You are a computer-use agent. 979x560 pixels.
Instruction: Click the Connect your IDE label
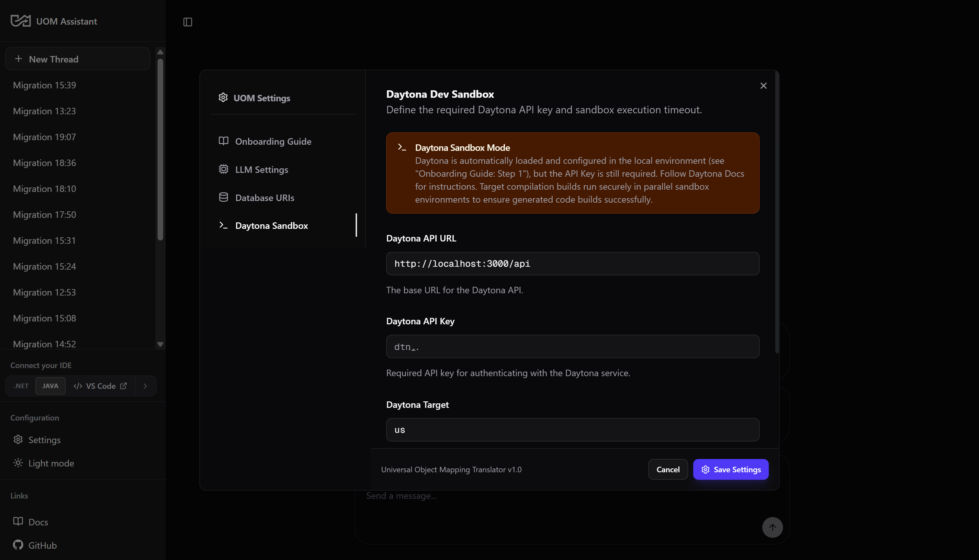coord(41,365)
